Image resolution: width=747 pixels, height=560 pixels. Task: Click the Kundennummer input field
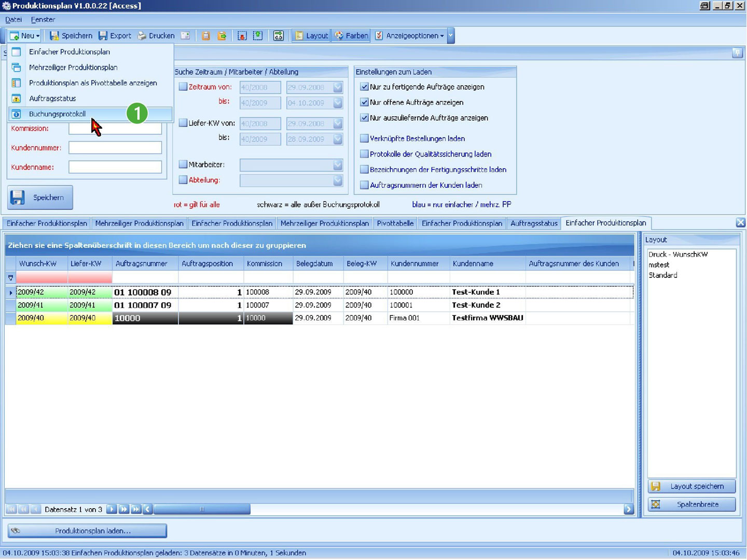(115, 148)
